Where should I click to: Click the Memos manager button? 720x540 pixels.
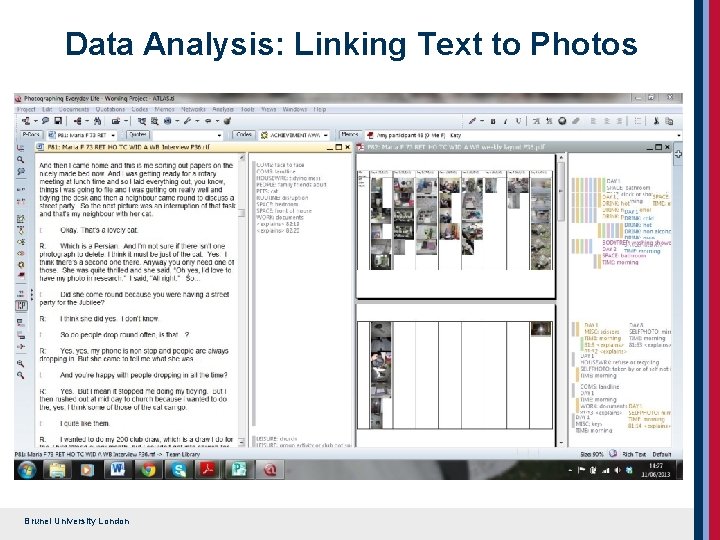coord(349,135)
